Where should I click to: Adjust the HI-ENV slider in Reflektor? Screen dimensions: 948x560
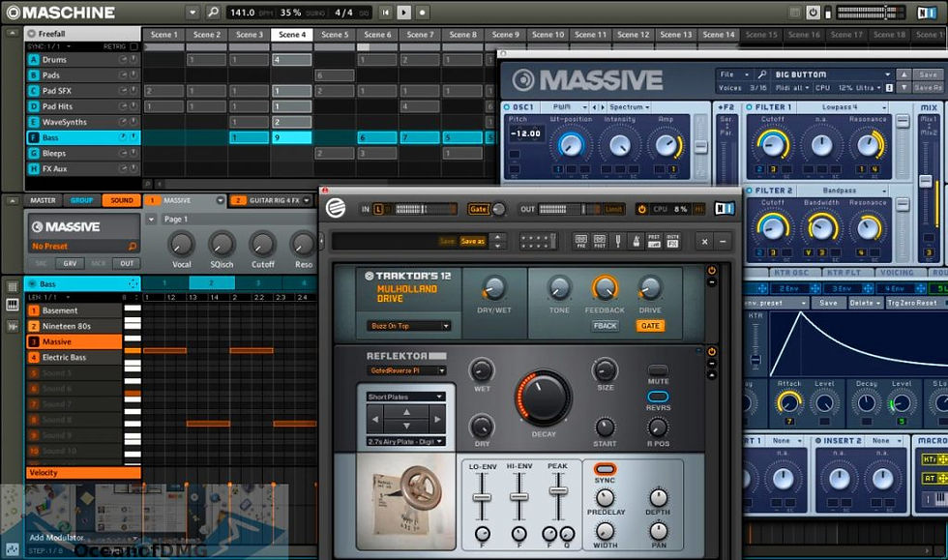[x=518, y=497]
